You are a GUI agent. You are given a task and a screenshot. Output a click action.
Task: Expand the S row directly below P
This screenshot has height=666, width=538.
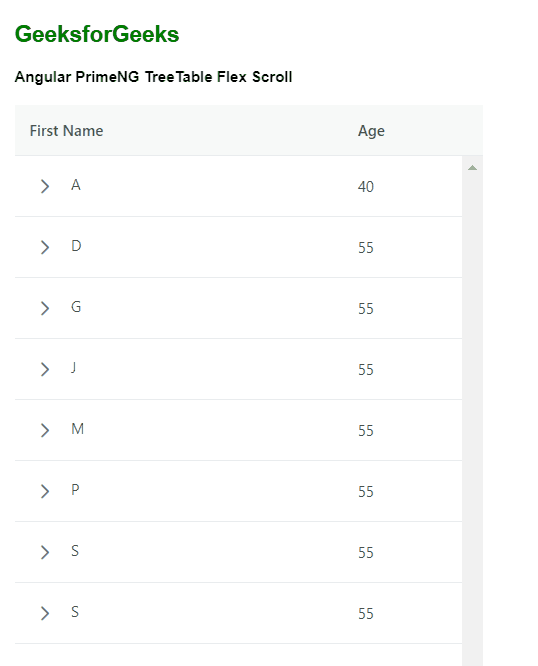(x=45, y=552)
